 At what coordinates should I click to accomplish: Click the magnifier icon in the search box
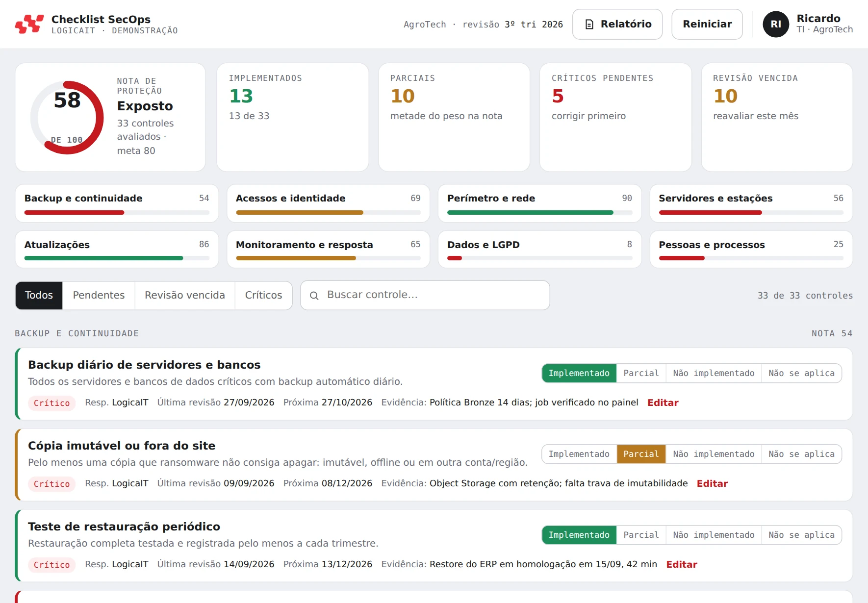314,296
